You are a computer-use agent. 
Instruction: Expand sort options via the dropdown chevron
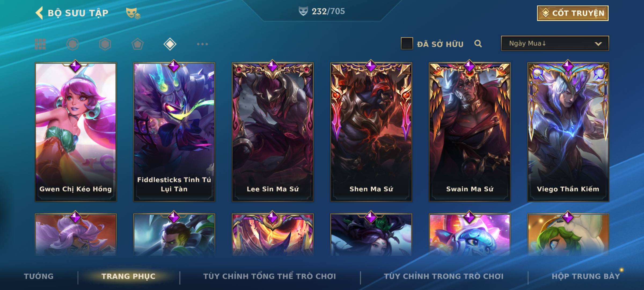598,44
